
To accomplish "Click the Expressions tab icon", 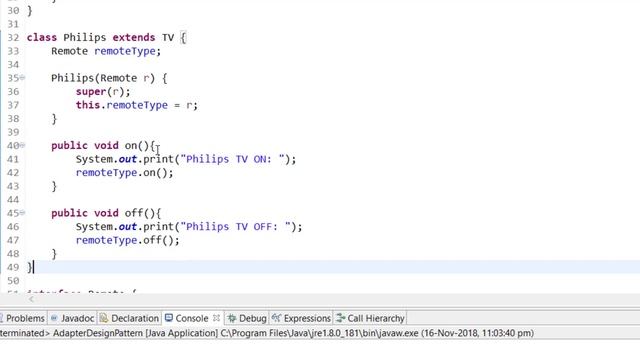I will point(276,318).
